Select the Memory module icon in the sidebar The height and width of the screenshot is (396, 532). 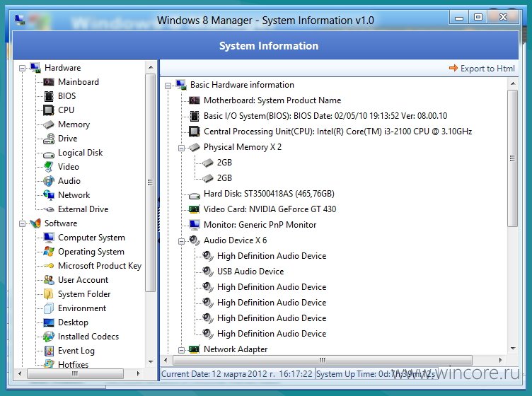coord(49,124)
